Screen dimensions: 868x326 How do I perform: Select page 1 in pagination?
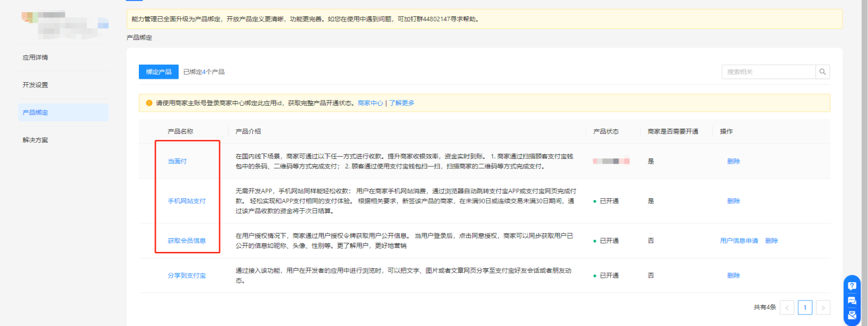pos(805,308)
